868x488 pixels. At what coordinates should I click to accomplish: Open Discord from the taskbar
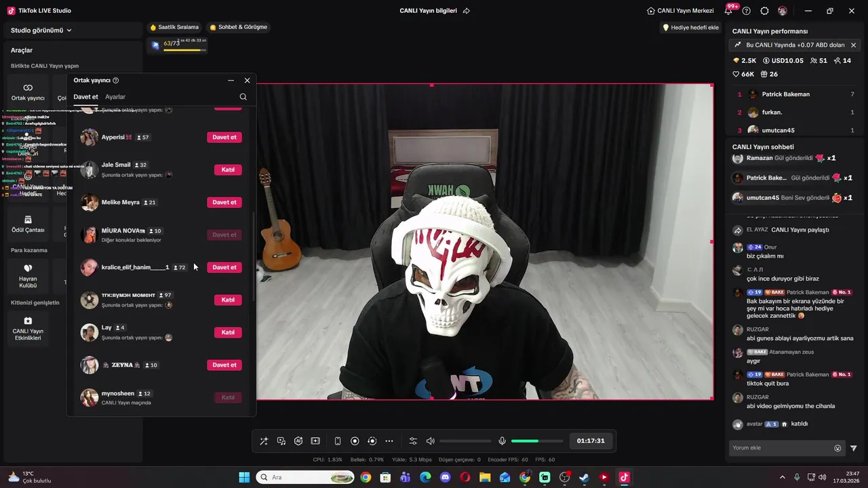coord(445,477)
